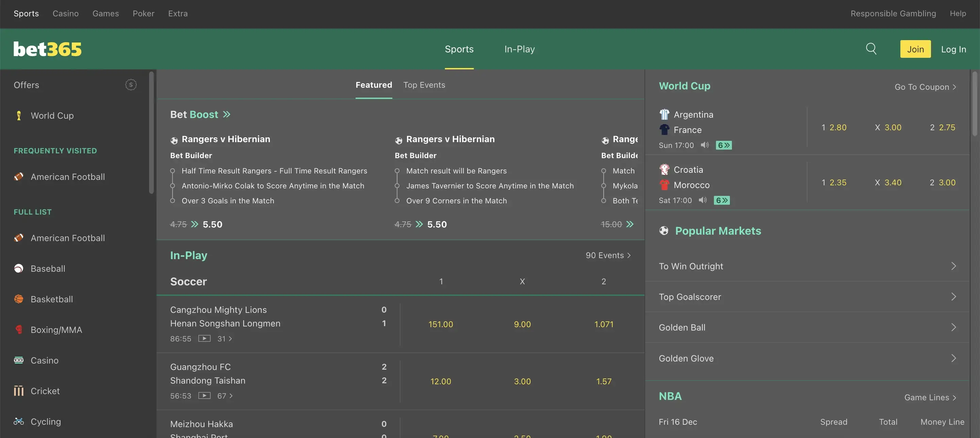Click the Croatia shirt icon
This screenshot has width=980, height=438.
coord(664,170)
